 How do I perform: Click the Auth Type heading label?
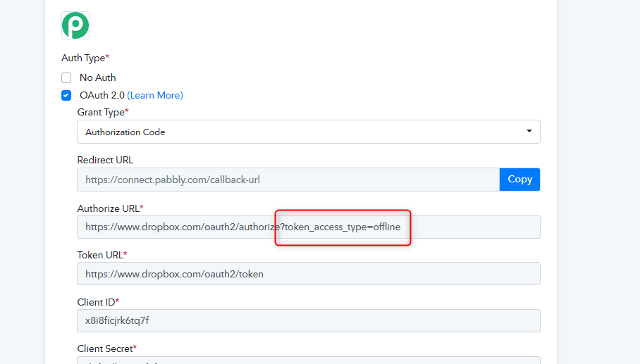[85, 58]
